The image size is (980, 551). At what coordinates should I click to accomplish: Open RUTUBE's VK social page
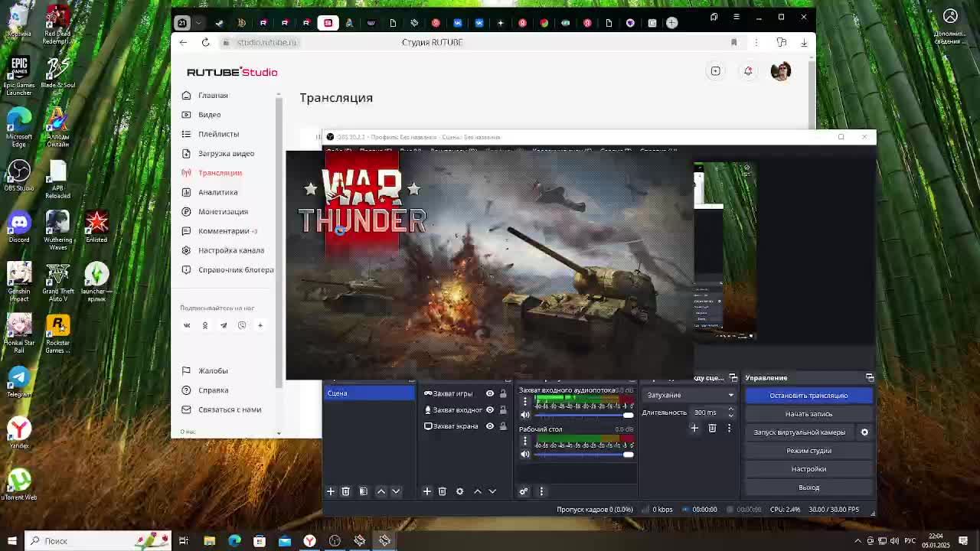pos(187,325)
